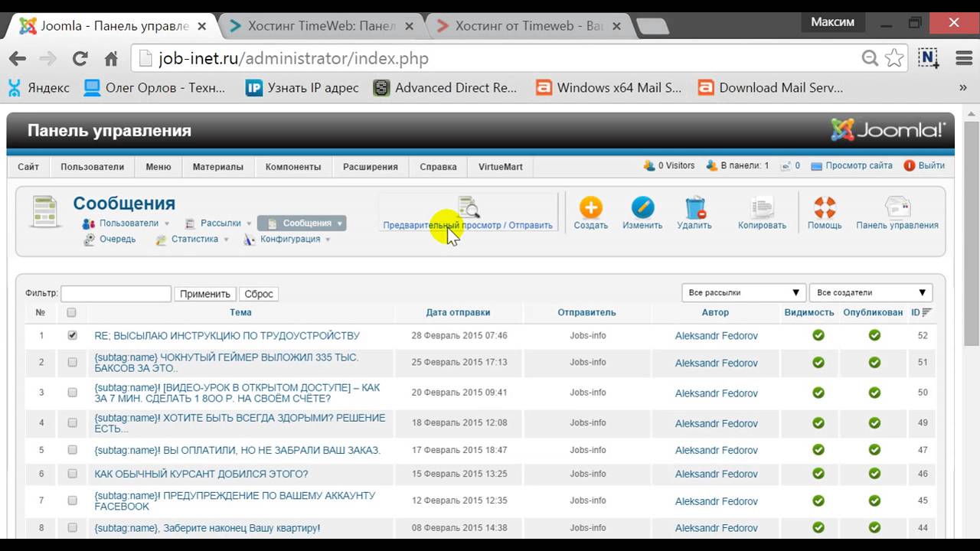This screenshot has width=980, height=551.
Task: Check the row 6 checkbox
Action: (x=72, y=474)
